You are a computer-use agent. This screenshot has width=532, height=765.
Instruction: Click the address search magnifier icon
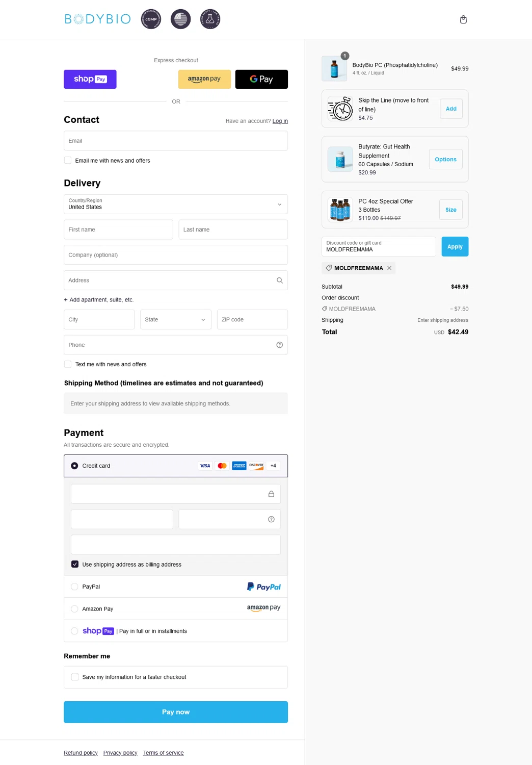coord(280,280)
